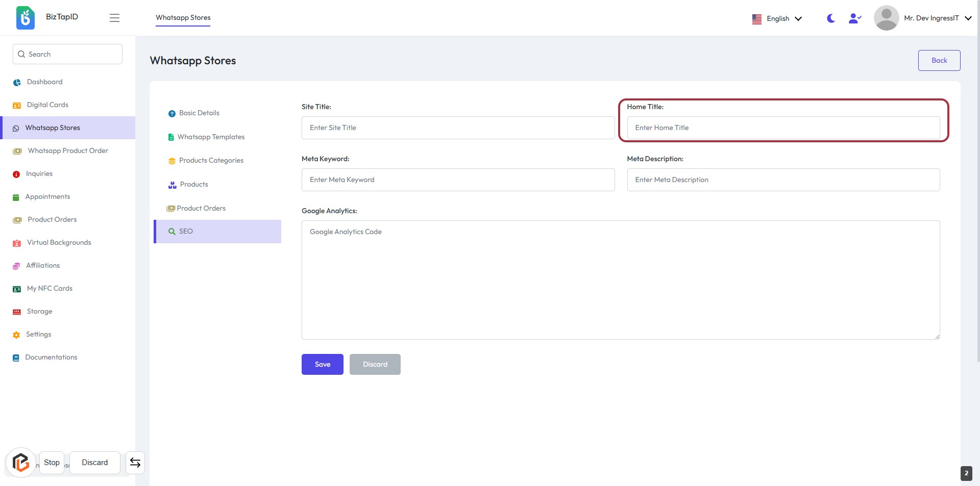Viewport: 980px width, 486px height.
Task: Toggle dark mode moon icon
Action: [x=830, y=18]
